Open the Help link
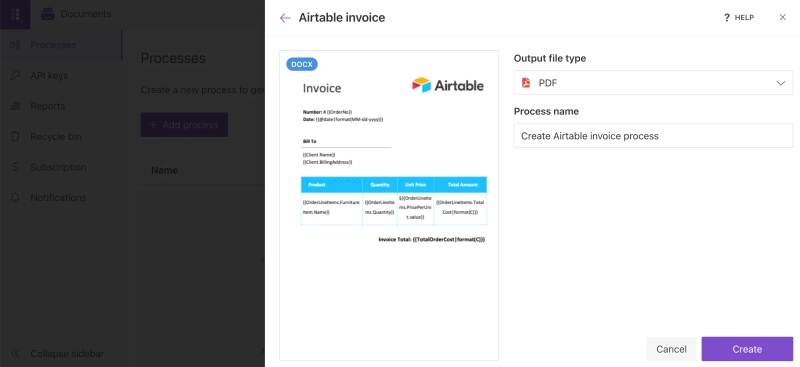The image size is (800, 367). pyautogui.click(x=739, y=17)
